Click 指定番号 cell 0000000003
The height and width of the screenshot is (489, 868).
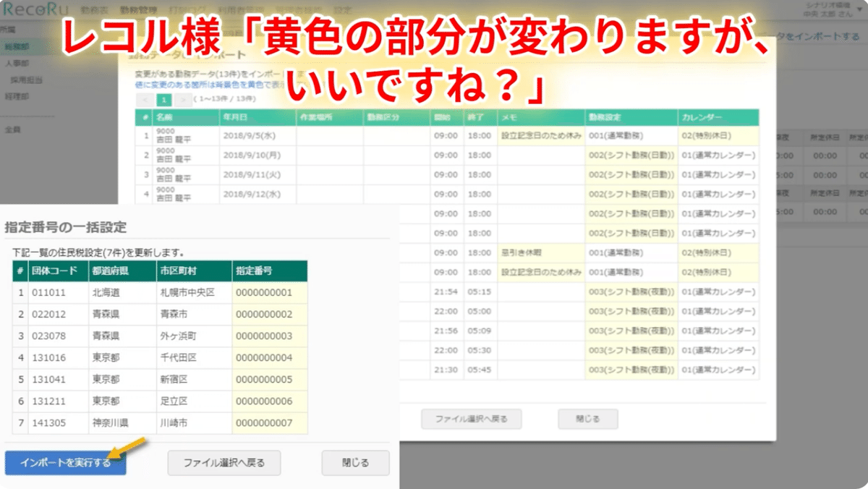270,336
